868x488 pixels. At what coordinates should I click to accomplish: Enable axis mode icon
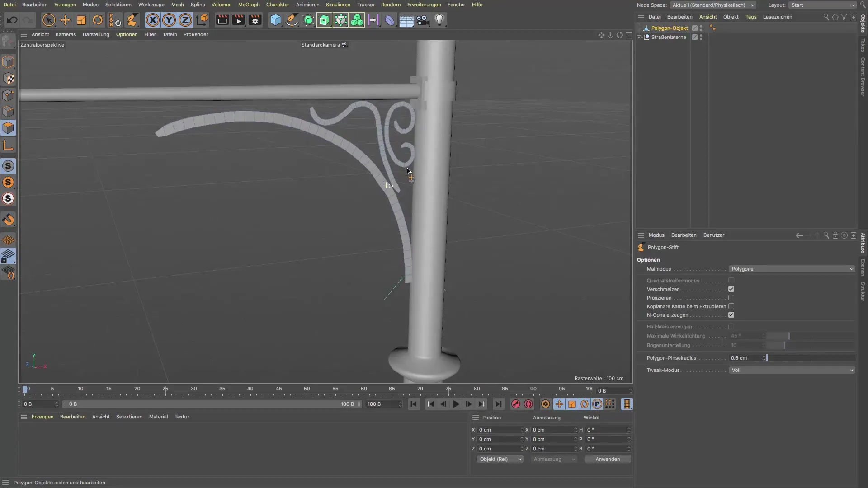click(x=8, y=145)
